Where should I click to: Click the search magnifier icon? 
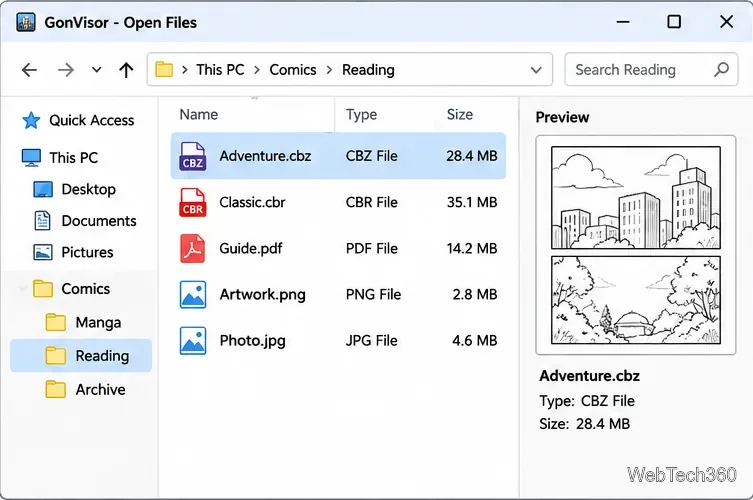point(721,70)
